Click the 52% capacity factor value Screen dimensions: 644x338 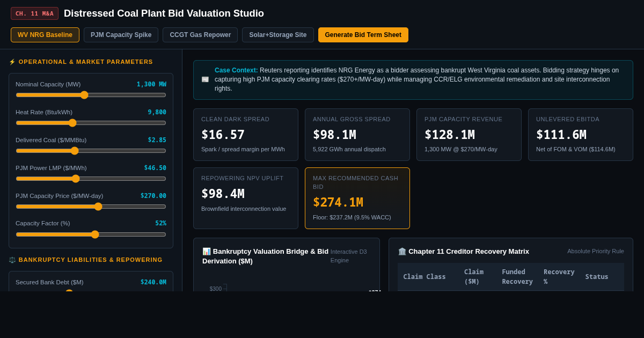point(161,223)
